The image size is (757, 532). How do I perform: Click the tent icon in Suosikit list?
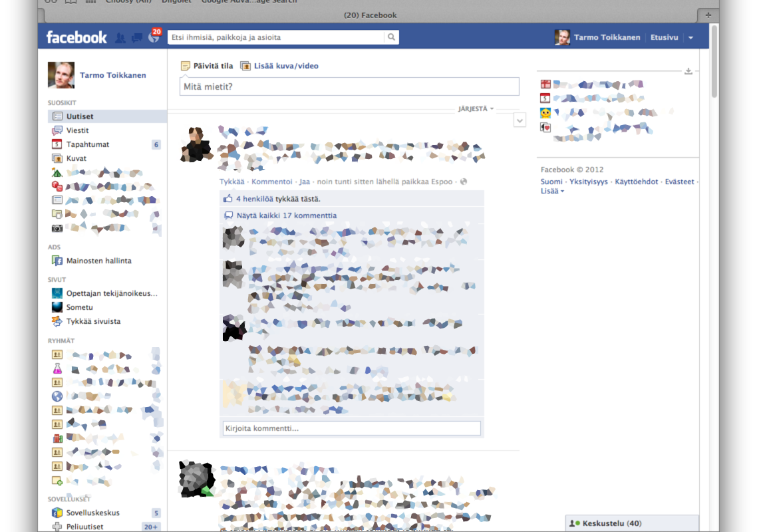(57, 172)
